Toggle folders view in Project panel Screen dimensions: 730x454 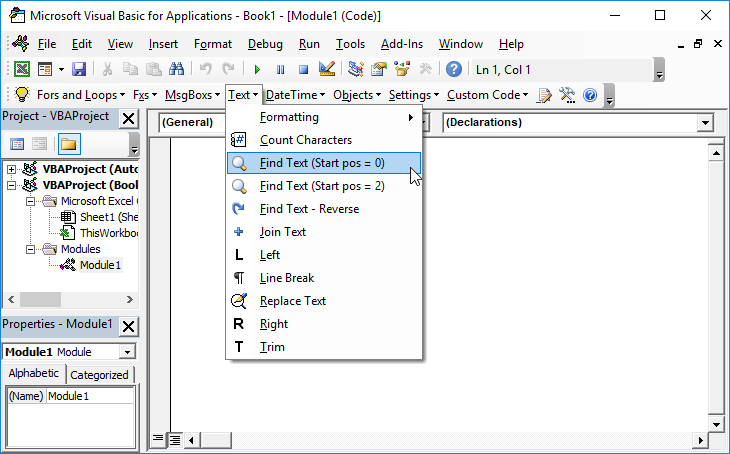(x=68, y=145)
